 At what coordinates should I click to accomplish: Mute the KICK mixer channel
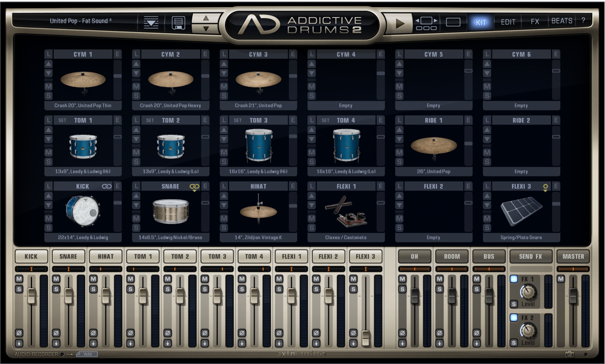pyautogui.click(x=19, y=279)
